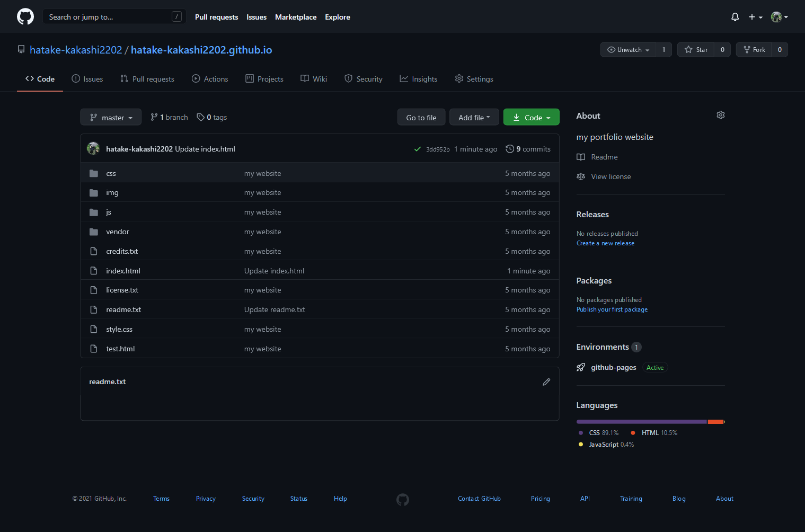Screen dimensions: 805x532
Task: Jump to Readme from About sidebar
Action: [597, 157]
